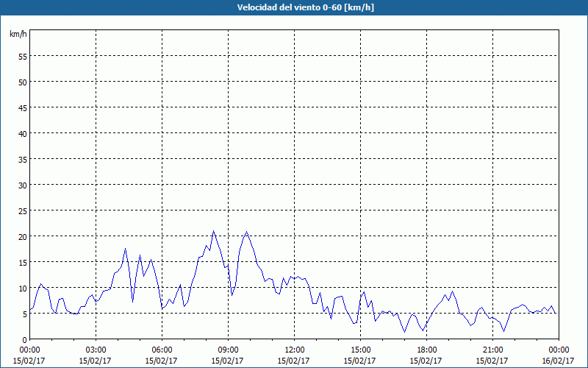
Task: Click the y-axis value 40
Action: [x=23, y=134]
